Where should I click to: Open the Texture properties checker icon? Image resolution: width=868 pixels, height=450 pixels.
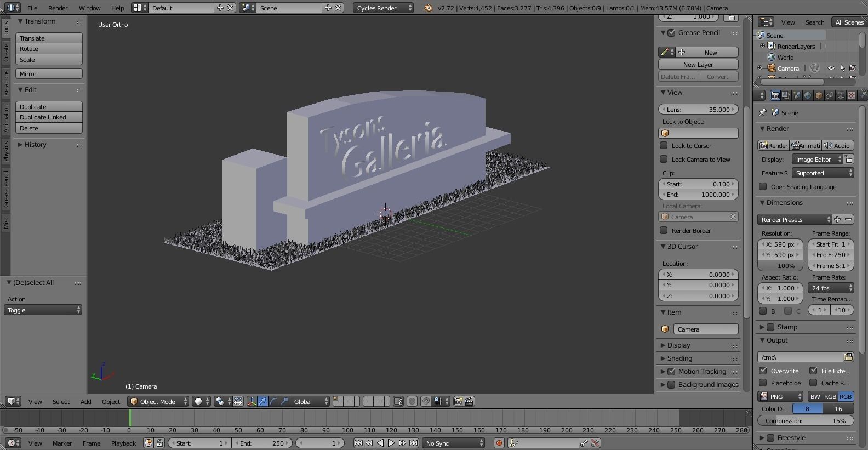coord(852,95)
